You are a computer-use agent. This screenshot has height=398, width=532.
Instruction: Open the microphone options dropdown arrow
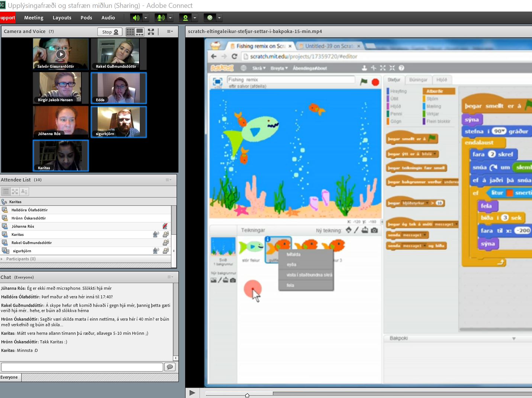pyautogui.click(x=170, y=18)
